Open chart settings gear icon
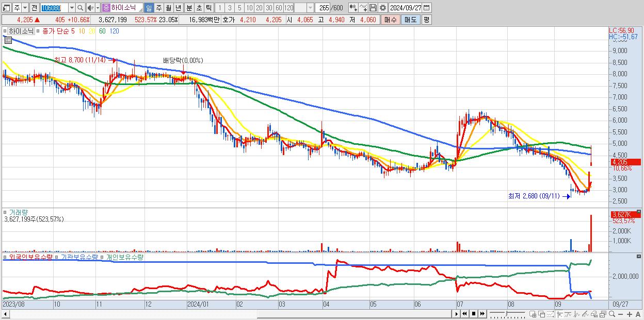644x320 pixels. tap(382, 8)
